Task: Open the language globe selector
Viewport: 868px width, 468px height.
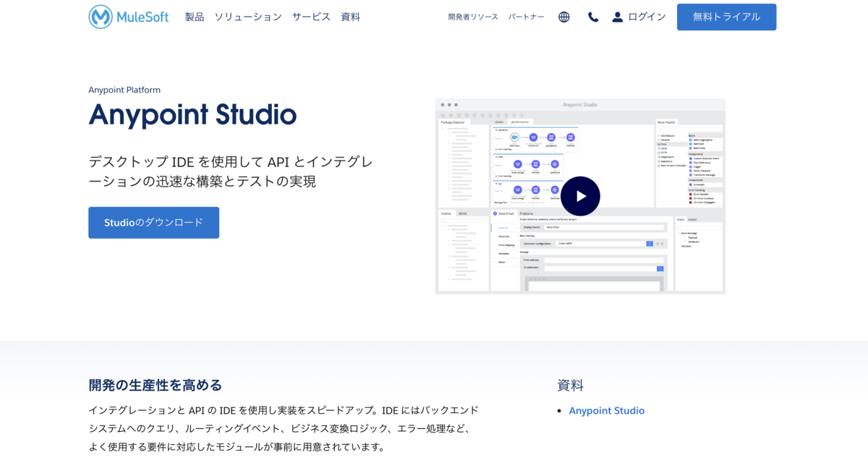Action: click(564, 17)
